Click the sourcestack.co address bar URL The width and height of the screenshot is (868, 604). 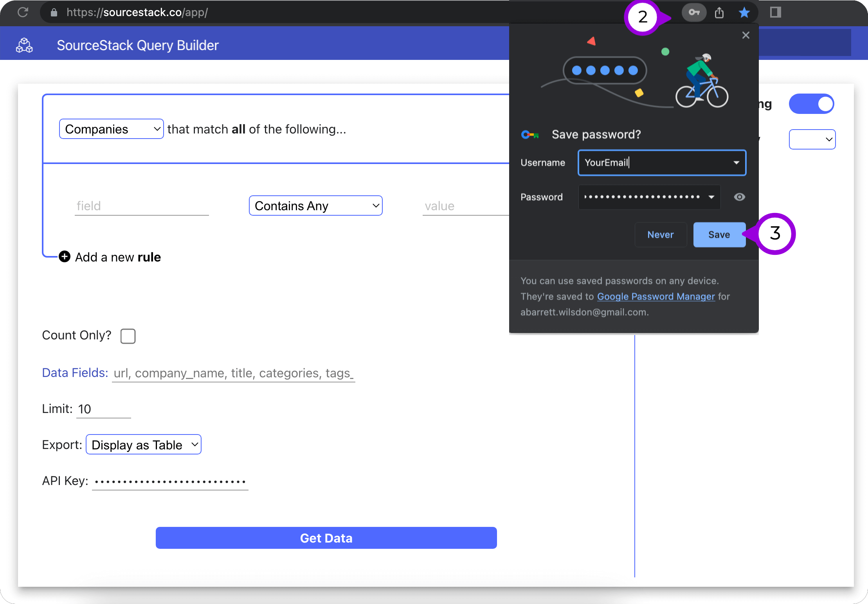(x=137, y=13)
